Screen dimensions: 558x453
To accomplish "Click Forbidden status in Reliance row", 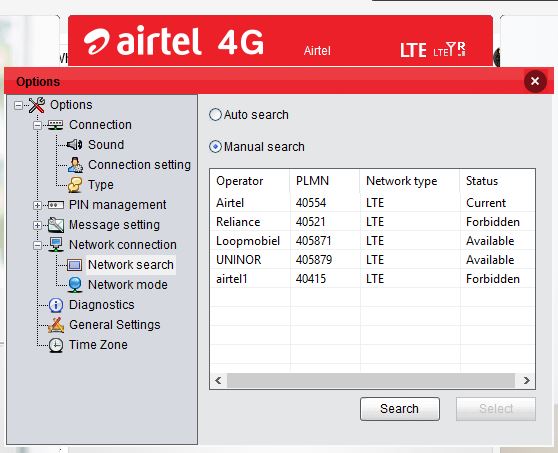I will [493, 222].
